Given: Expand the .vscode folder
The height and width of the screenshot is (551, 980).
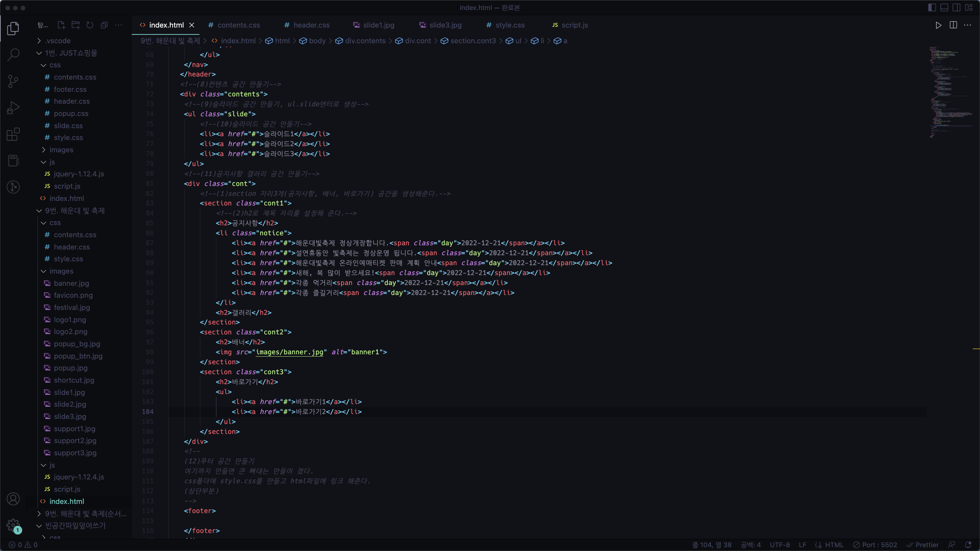Looking at the screenshot, I should tap(57, 41).
